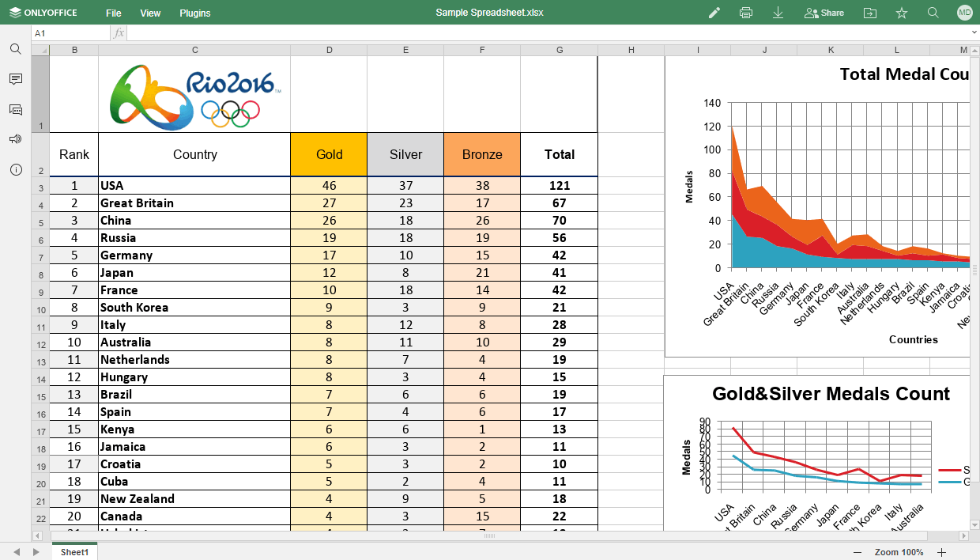Screen dimensions: 980x560
Task: Select the Canada country cell
Action: point(194,516)
